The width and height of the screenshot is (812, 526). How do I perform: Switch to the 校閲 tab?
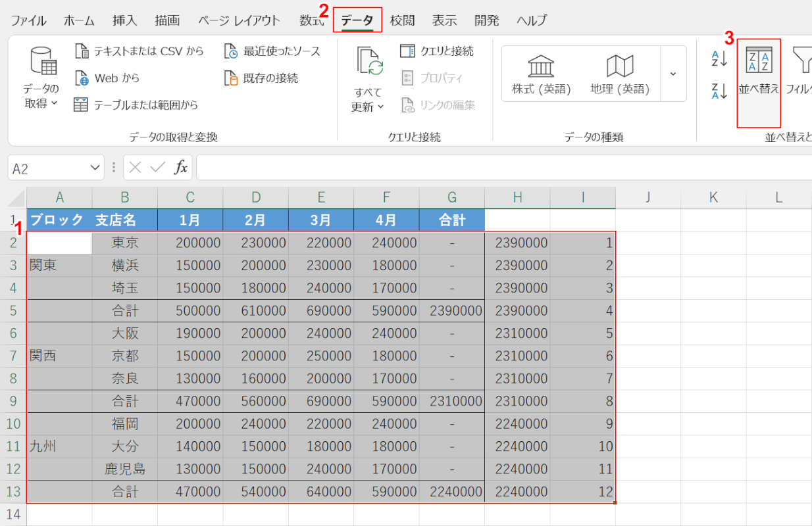tap(402, 20)
